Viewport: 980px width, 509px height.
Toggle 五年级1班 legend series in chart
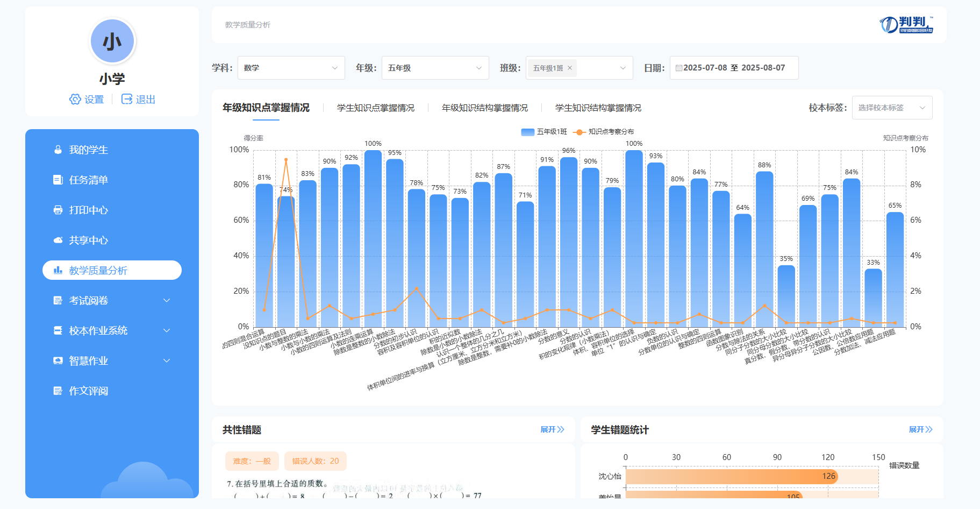tap(544, 132)
